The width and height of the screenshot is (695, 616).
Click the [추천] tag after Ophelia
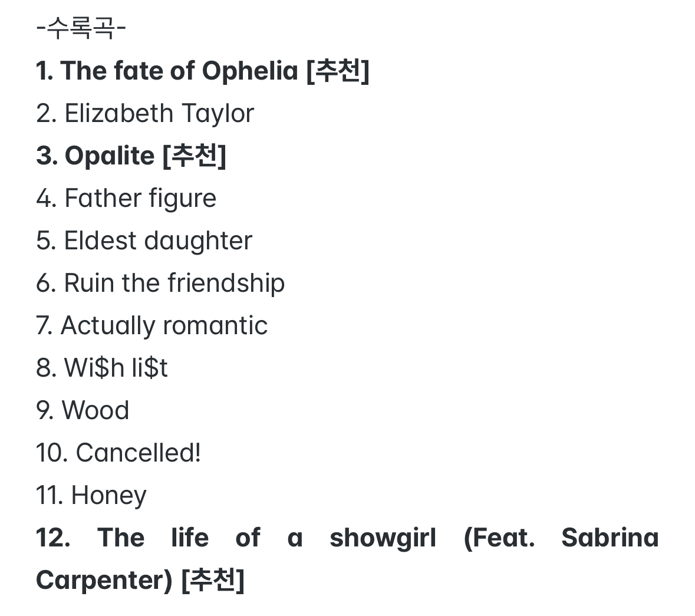pyautogui.click(x=338, y=71)
